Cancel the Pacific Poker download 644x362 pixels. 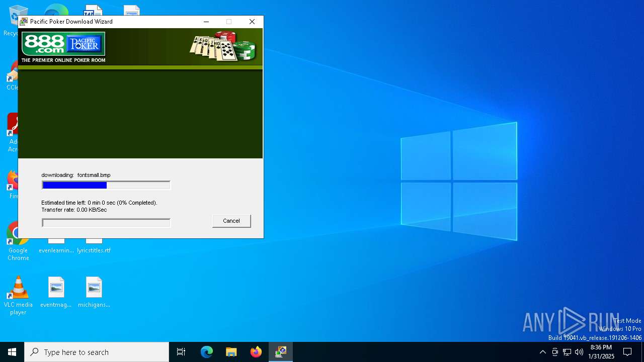[231, 221]
